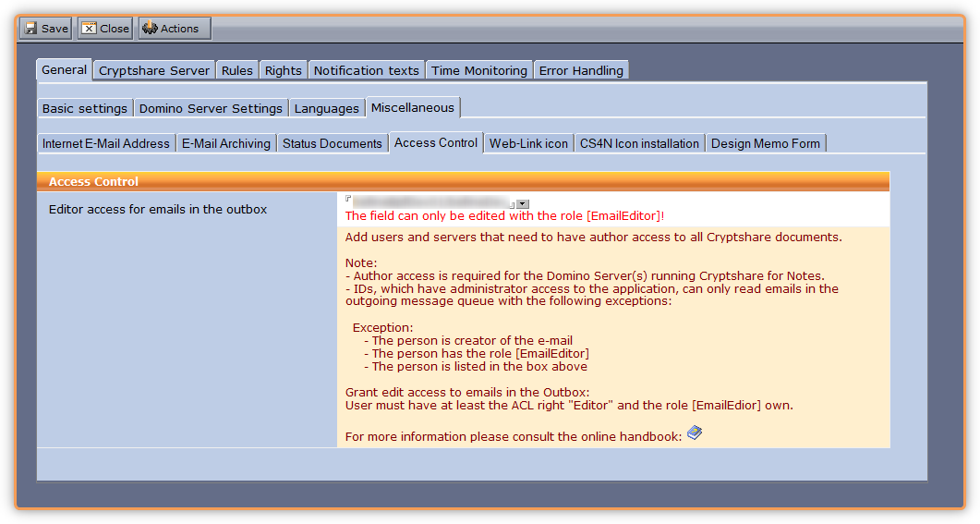Open the Design Memo Form tab

click(766, 143)
